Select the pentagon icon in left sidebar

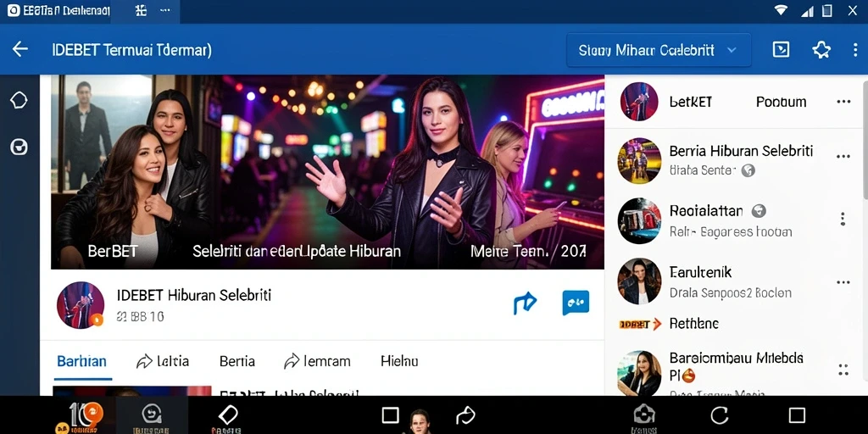pyautogui.click(x=19, y=100)
